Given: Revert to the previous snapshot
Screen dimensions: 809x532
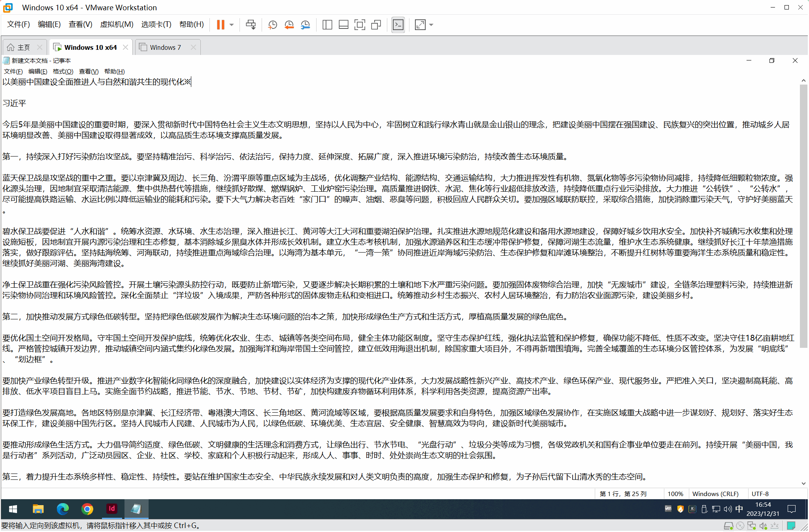Looking at the screenshot, I should tap(289, 25).
